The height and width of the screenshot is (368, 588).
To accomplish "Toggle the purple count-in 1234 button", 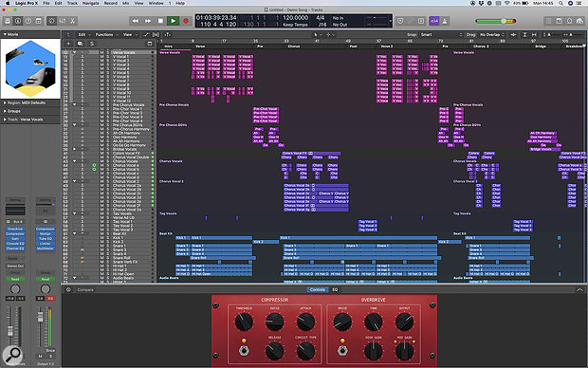I will (434, 21).
